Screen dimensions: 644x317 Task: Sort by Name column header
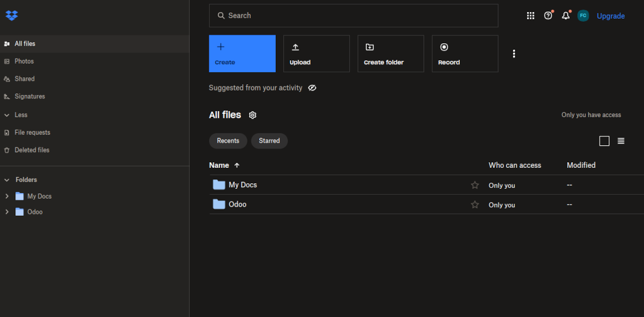(x=219, y=165)
